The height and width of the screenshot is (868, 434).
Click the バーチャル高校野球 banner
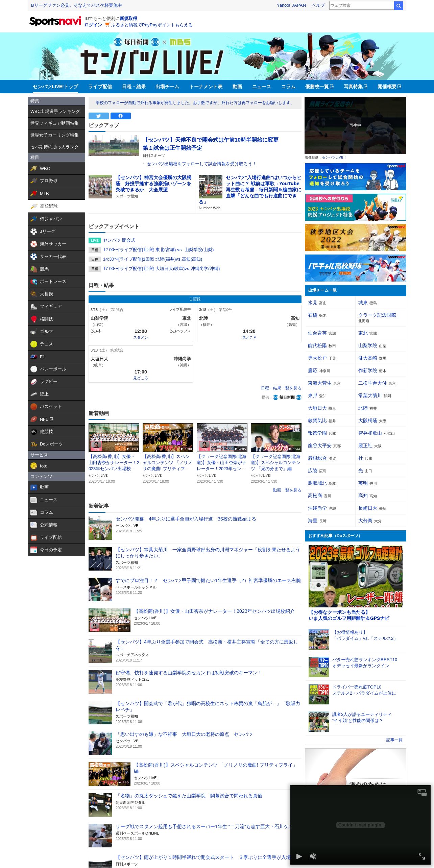tap(356, 268)
